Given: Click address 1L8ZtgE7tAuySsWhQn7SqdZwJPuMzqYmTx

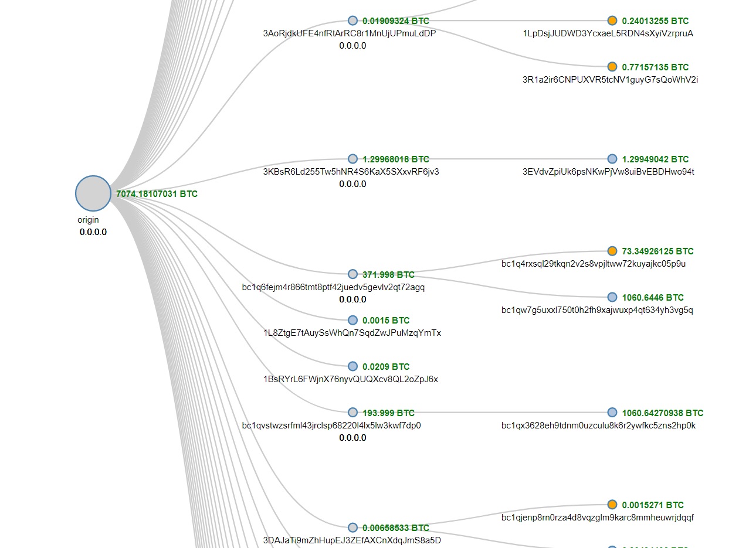Looking at the screenshot, I should point(352,333).
